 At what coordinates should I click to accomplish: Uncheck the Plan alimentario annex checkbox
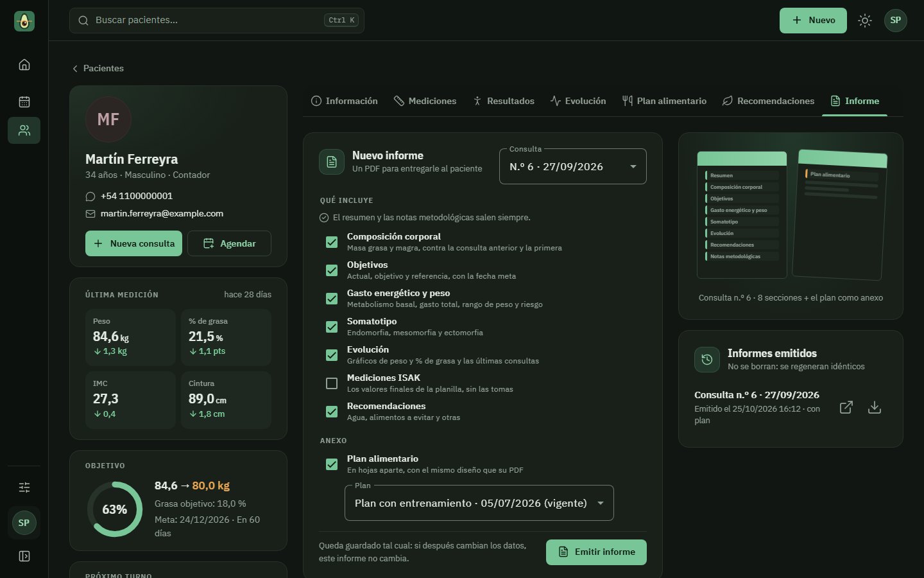[332, 464]
